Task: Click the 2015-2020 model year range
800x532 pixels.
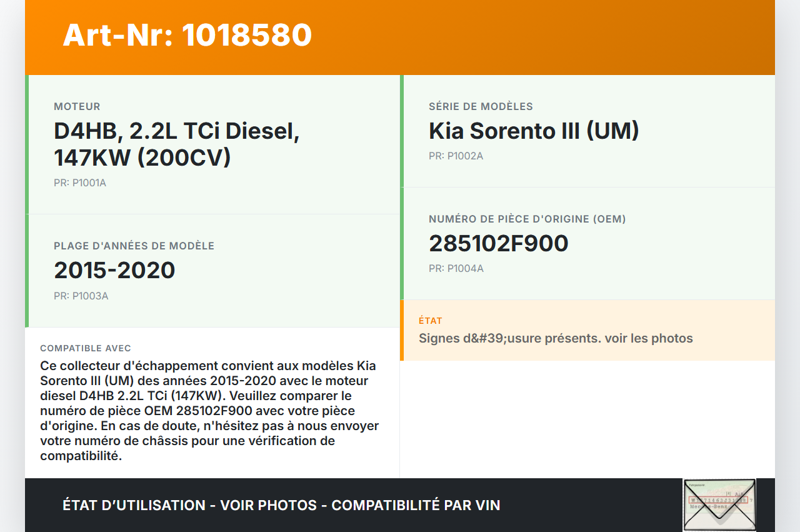Action: pos(114,270)
